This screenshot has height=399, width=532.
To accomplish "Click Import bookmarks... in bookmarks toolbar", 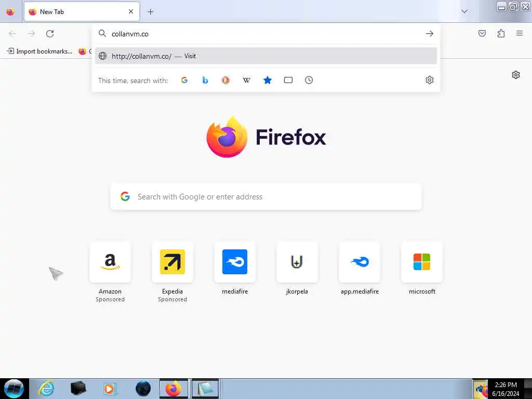I will pos(39,51).
